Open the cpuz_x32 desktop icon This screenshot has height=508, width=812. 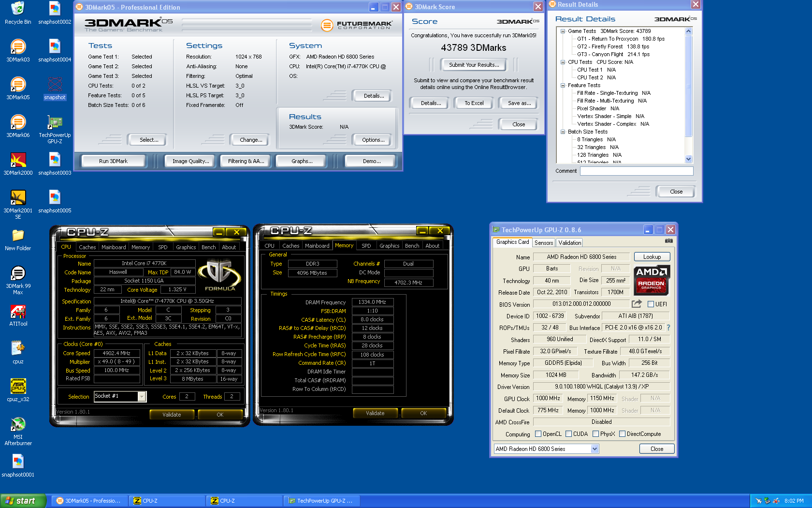pos(18,390)
